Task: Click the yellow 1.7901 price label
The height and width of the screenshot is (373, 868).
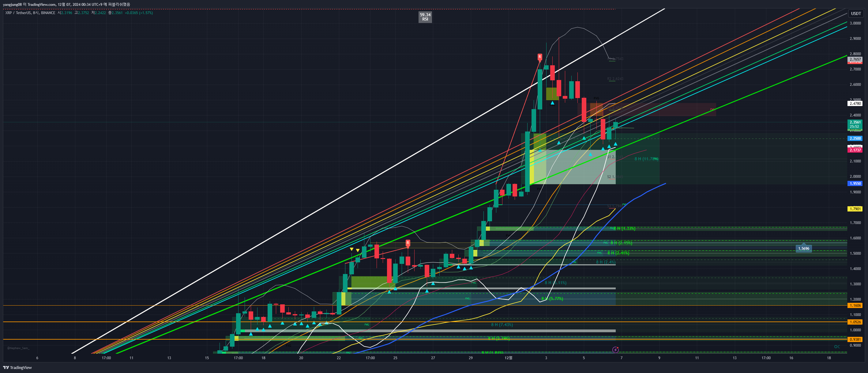Action: tap(855, 209)
